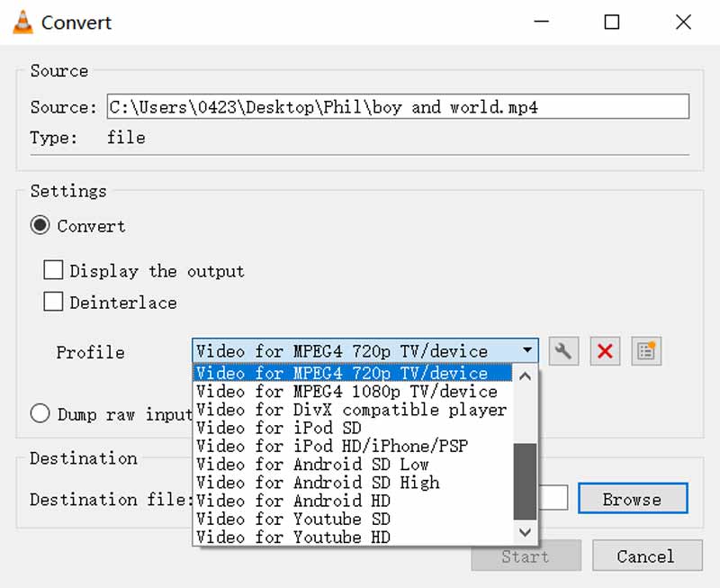Minimize the Convert window
The image size is (720, 588).
[x=542, y=22]
